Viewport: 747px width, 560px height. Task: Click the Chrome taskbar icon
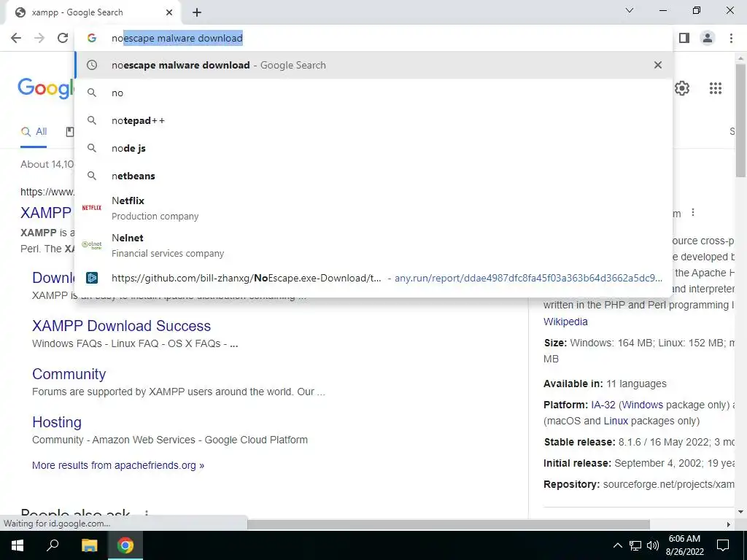click(x=125, y=545)
